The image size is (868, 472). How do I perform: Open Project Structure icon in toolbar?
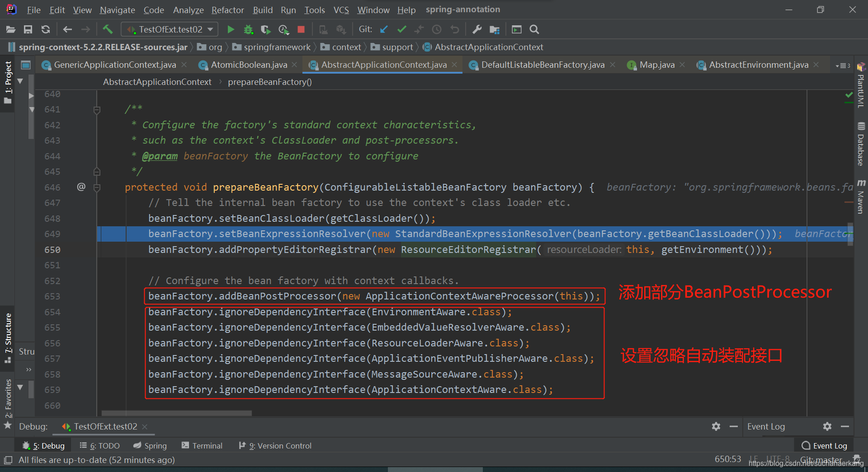tap(495, 29)
